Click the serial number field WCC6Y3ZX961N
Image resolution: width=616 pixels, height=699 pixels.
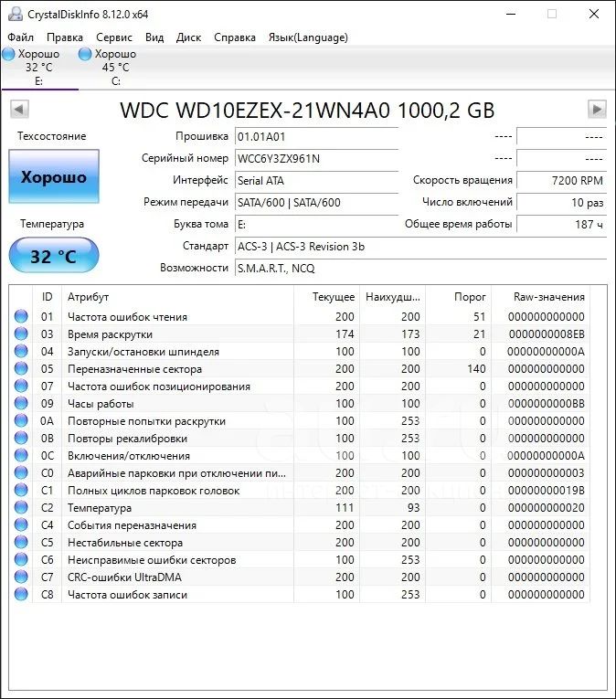click(x=316, y=158)
